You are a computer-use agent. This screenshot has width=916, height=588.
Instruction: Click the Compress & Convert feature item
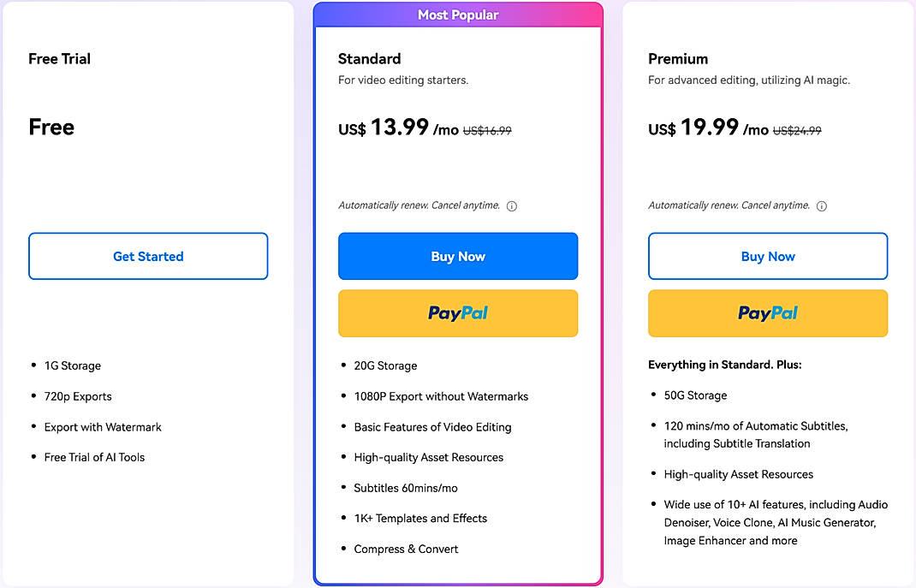click(x=406, y=549)
